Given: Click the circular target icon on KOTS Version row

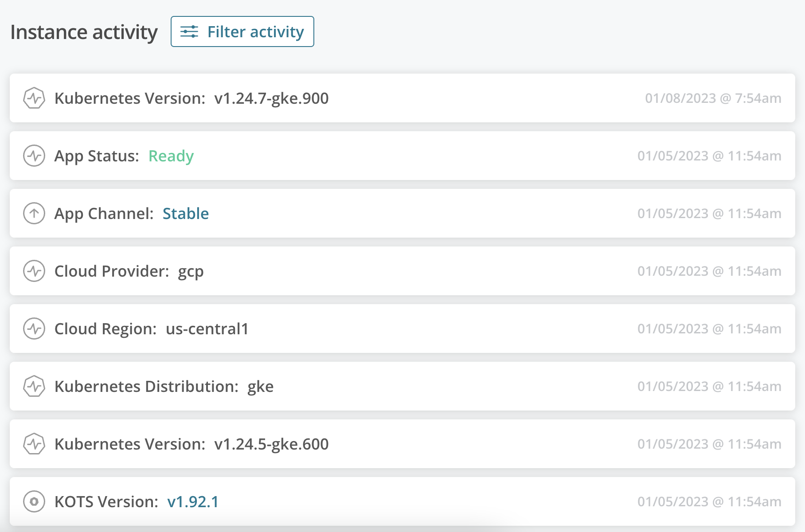Looking at the screenshot, I should coord(34,501).
